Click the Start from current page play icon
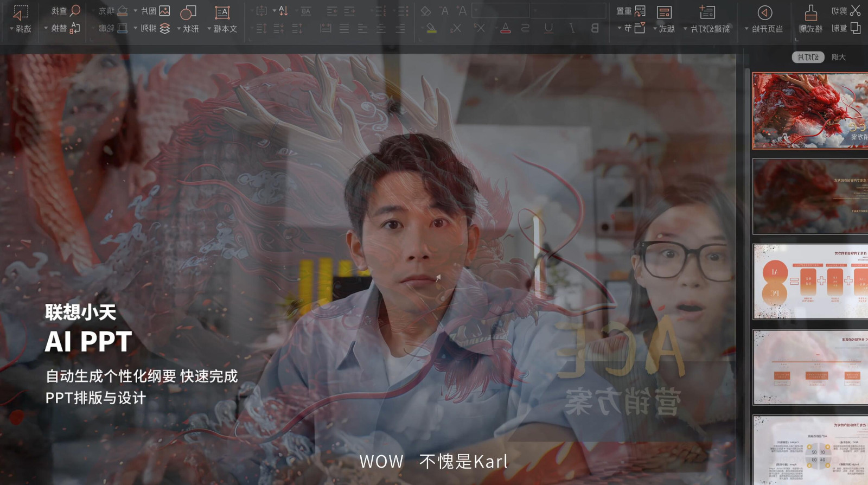This screenshot has width=868, height=485. pos(765,12)
